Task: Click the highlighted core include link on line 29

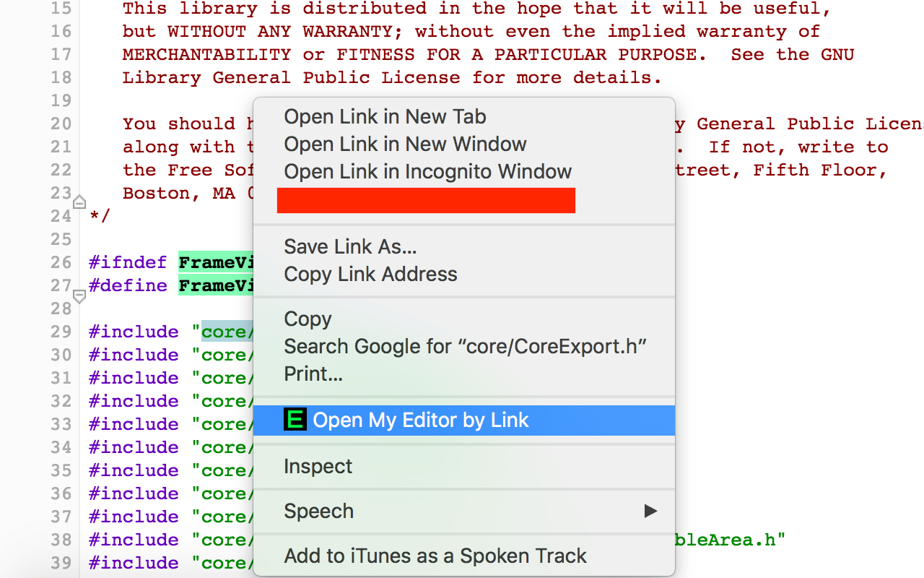Action: tap(227, 332)
